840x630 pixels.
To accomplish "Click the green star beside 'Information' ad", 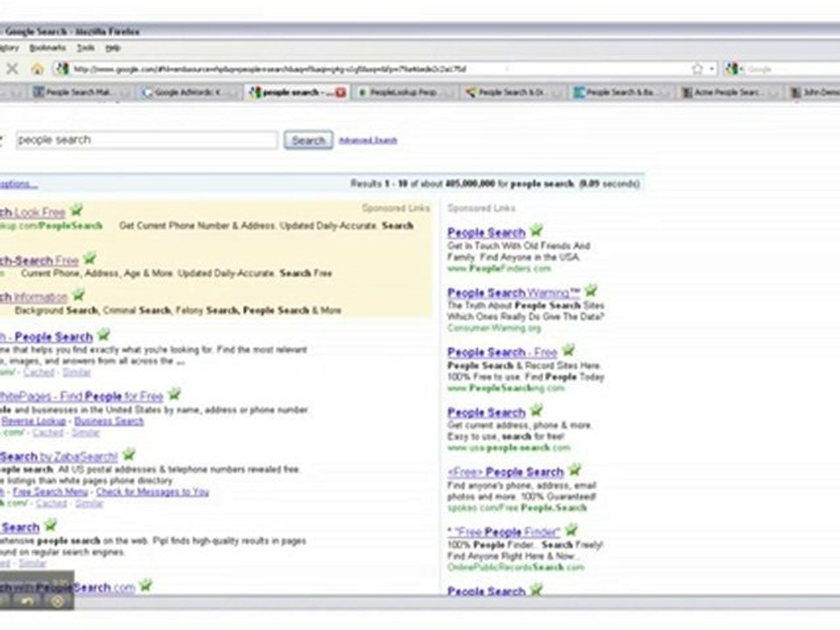I will coord(78,295).
